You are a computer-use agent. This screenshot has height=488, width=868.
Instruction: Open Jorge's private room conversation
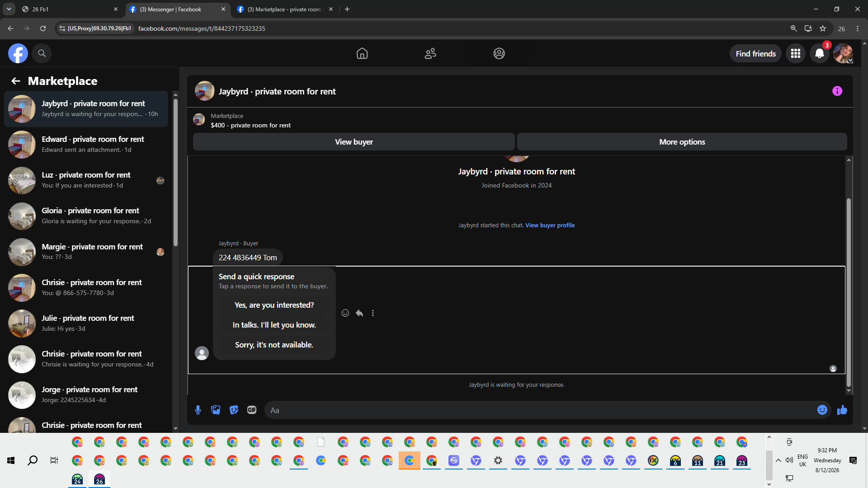86,394
